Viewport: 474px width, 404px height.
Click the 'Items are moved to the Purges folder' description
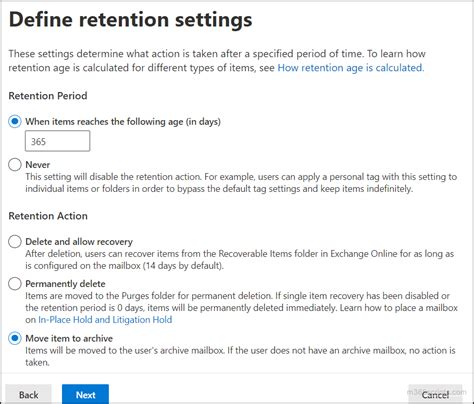click(241, 308)
